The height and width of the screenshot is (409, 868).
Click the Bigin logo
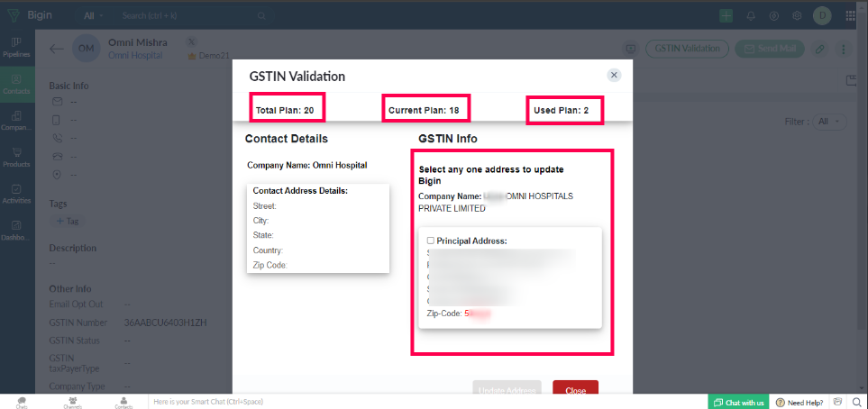30,15
